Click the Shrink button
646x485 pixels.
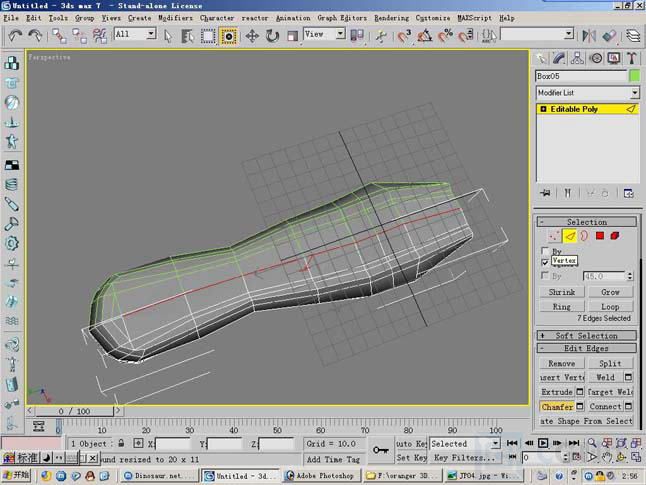[x=562, y=292]
